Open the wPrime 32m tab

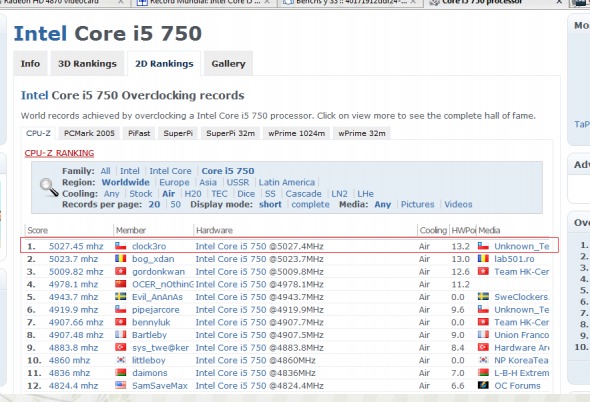[x=362, y=133]
